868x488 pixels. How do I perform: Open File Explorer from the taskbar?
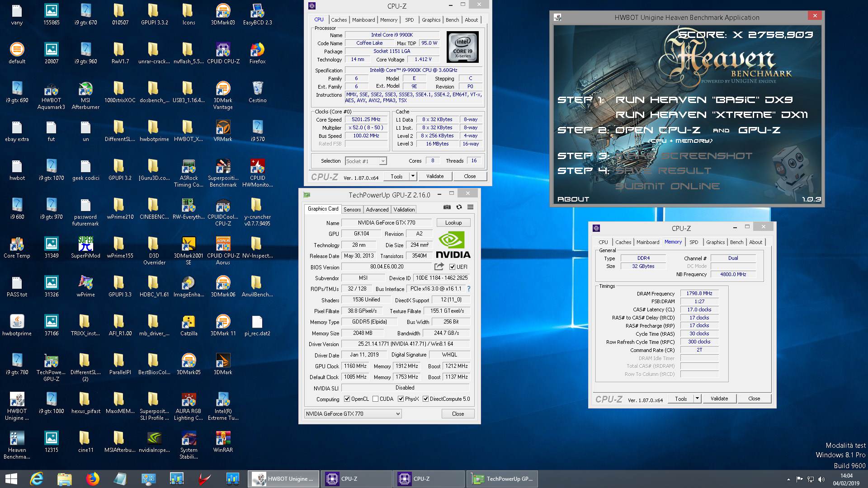click(64, 479)
